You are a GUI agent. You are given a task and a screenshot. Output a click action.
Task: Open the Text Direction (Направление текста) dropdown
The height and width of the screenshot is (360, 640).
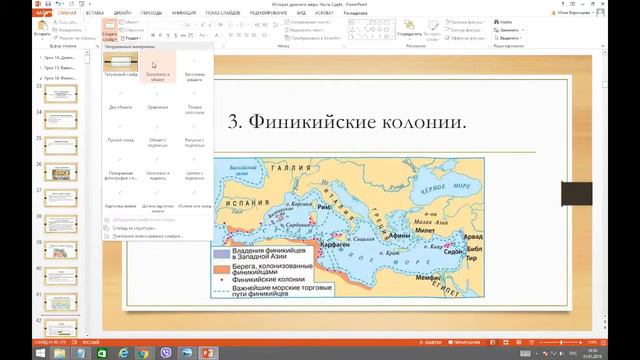(309, 22)
